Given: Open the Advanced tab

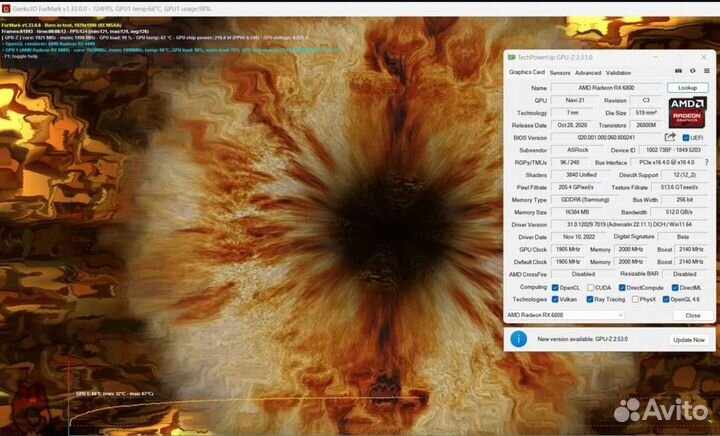Looking at the screenshot, I should 588,72.
